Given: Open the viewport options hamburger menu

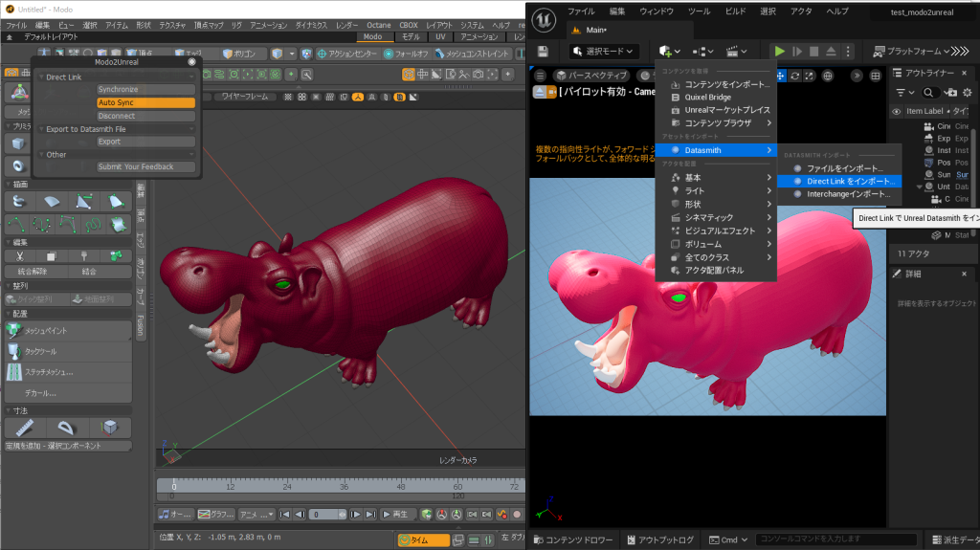Looking at the screenshot, I should point(540,75).
